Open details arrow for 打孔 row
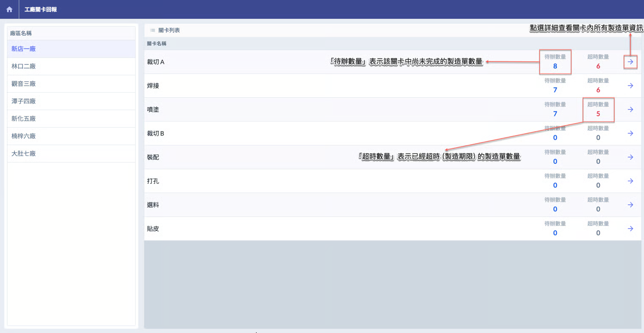 pyautogui.click(x=630, y=181)
